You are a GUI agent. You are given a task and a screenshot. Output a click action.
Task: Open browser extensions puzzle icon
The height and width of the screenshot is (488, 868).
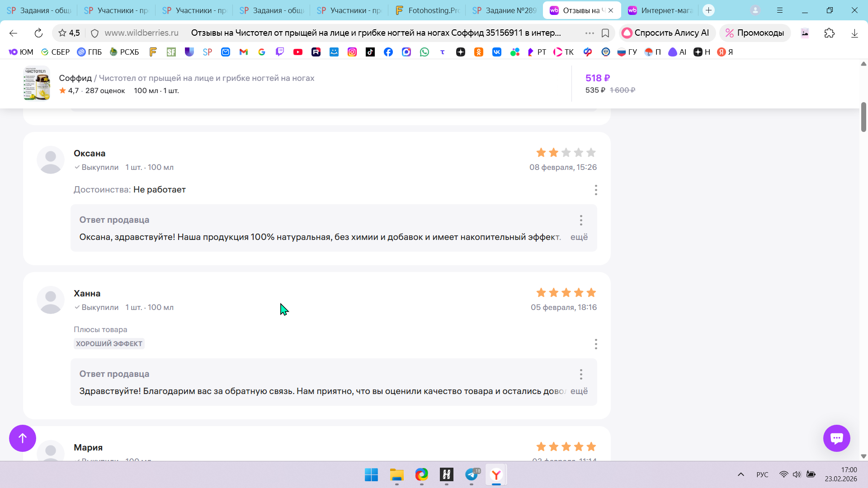pos(829,33)
